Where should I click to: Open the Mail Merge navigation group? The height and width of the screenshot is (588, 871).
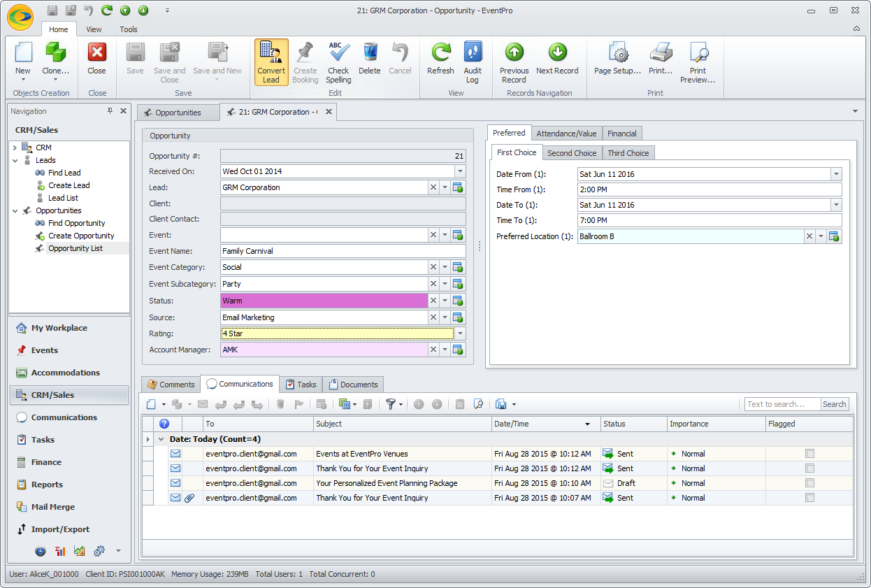point(69,507)
